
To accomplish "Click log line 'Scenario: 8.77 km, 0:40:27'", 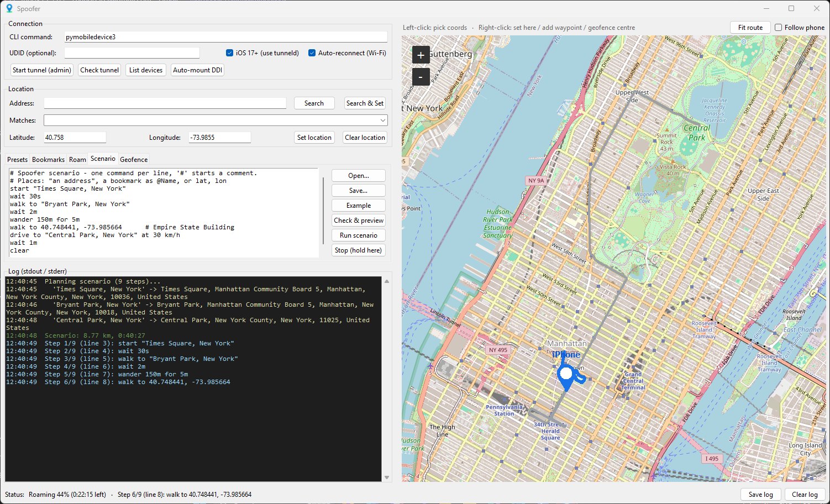I will (x=95, y=335).
